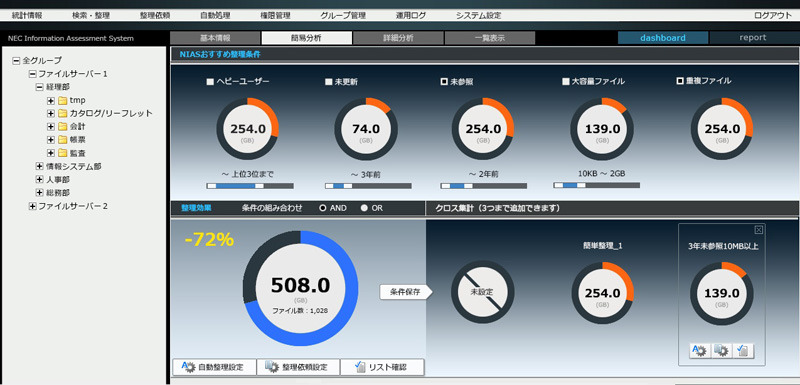This screenshot has height=385, width=800.
Task: Open the グループ管理 menu
Action: (343, 15)
